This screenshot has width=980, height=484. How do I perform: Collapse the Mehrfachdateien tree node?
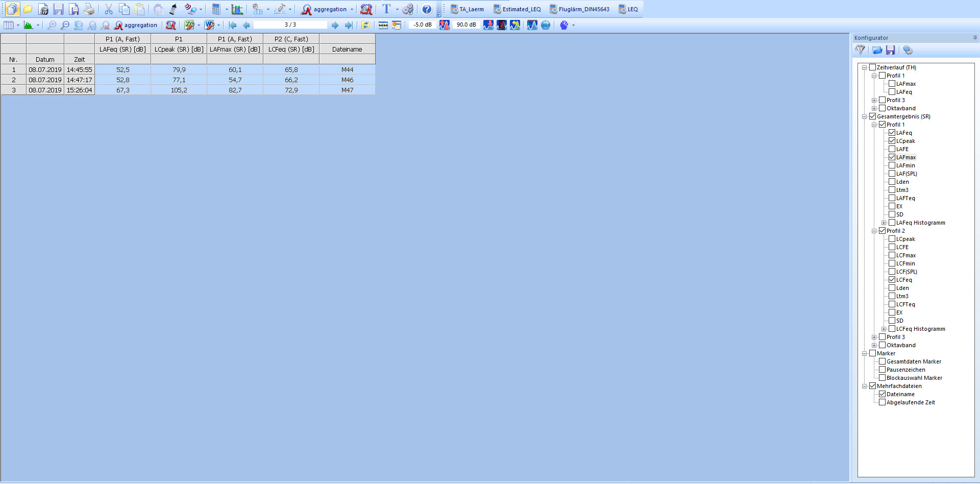coord(864,386)
